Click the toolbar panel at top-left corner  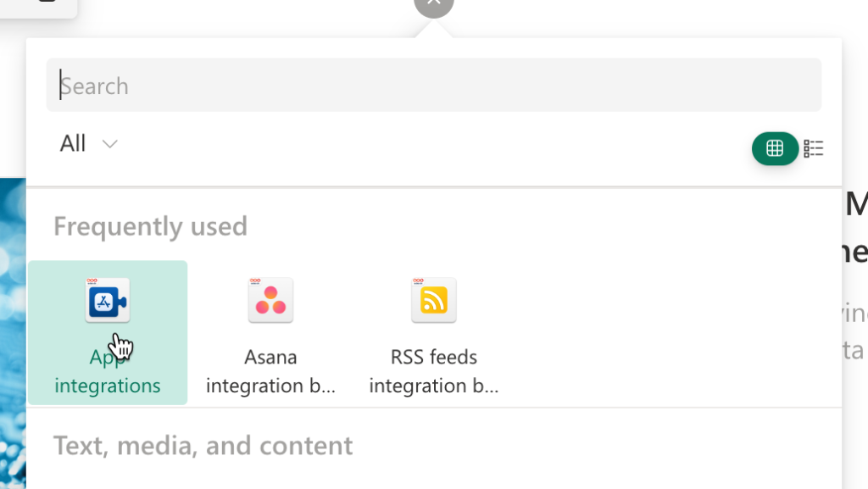pos(37,8)
